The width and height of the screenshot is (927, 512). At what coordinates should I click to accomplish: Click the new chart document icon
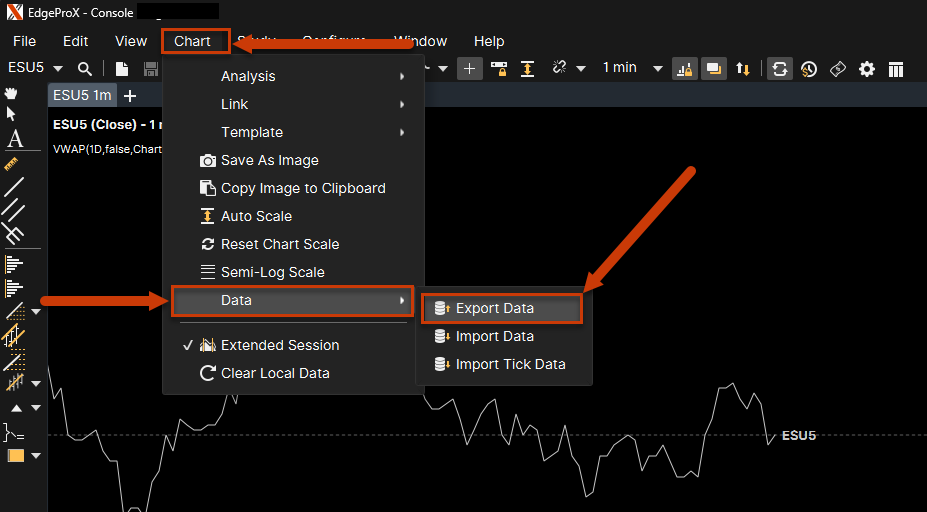(121, 68)
